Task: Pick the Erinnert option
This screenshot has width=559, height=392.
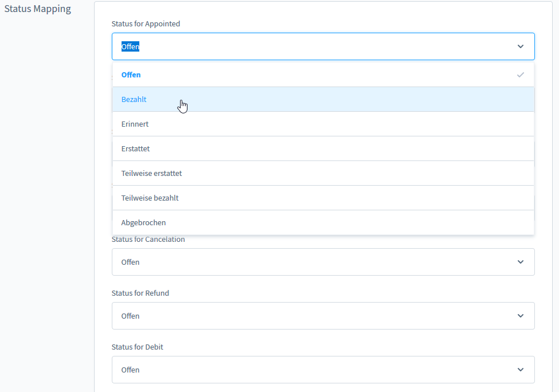Action: click(x=323, y=124)
